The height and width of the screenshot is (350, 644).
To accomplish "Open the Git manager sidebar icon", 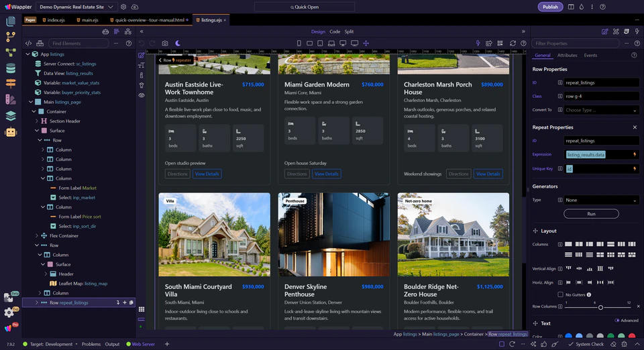I will click(x=11, y=37).
